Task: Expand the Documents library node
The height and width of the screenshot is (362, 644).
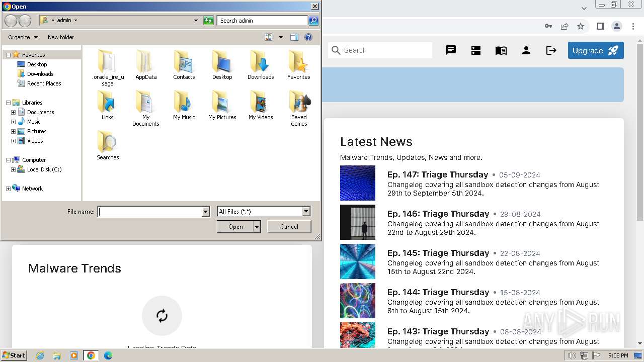Action: point(13,112)
